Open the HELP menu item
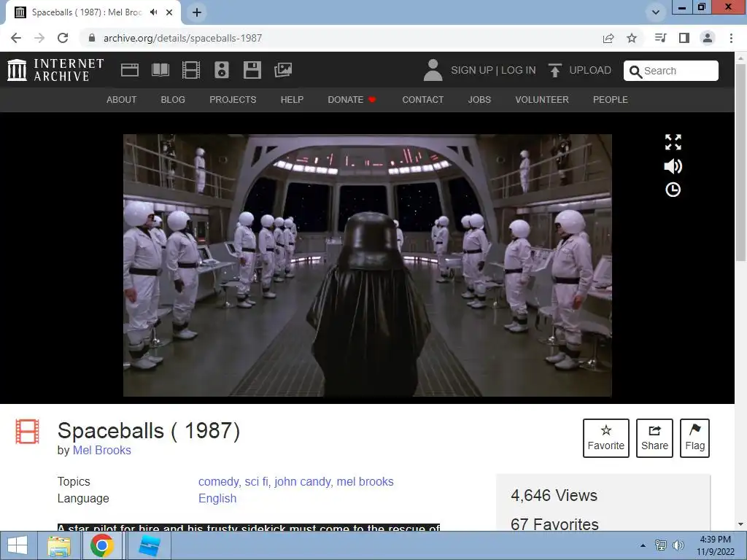The width and height of the screenshot is (747, 560). [x=292, y=99]
